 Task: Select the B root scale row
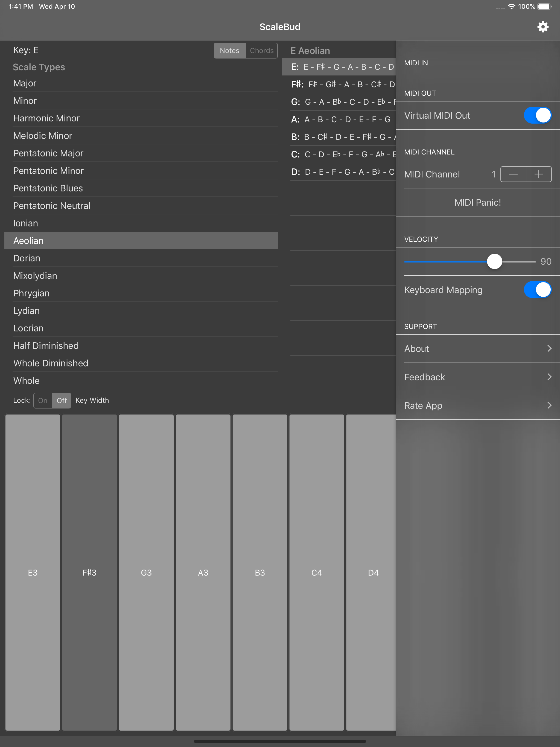(x=339, y=137)
